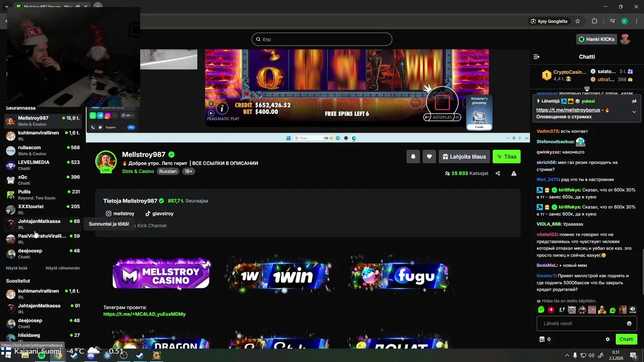
Task: Focus the Lähetä viesti message field
Action: (x=587, y=323)
